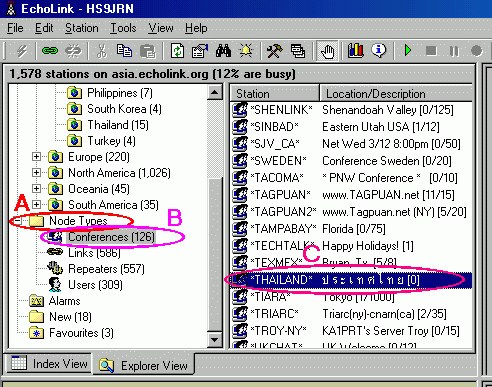
Task: Select Philippines (7) in the tree
Action: click(120, 93)
